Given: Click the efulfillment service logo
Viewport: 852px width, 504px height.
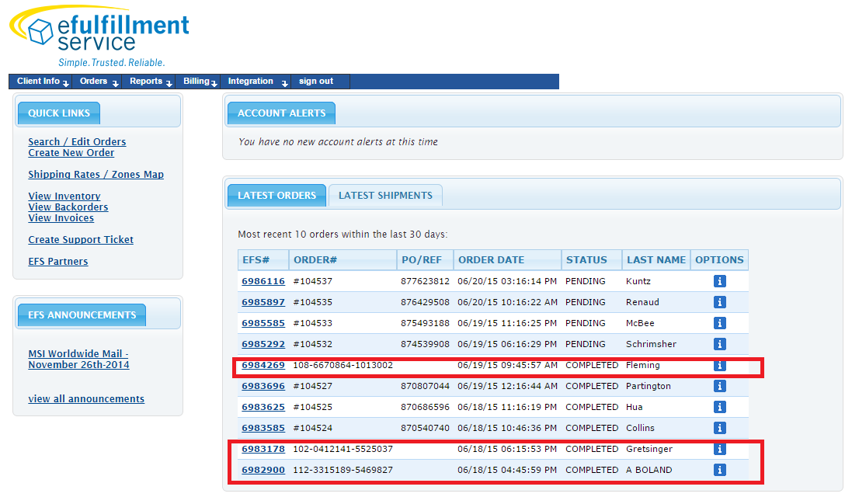Looking at the screenshot, I should (x=99, y=36).
